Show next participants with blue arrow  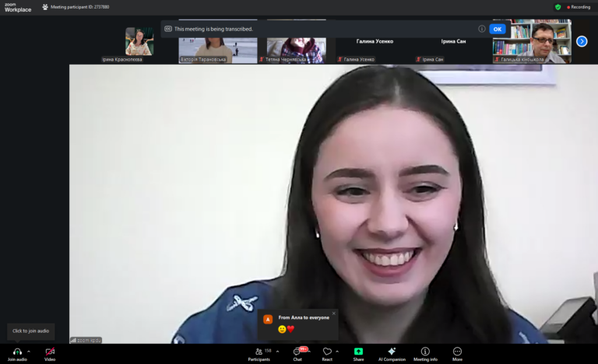tap(582, 41)
